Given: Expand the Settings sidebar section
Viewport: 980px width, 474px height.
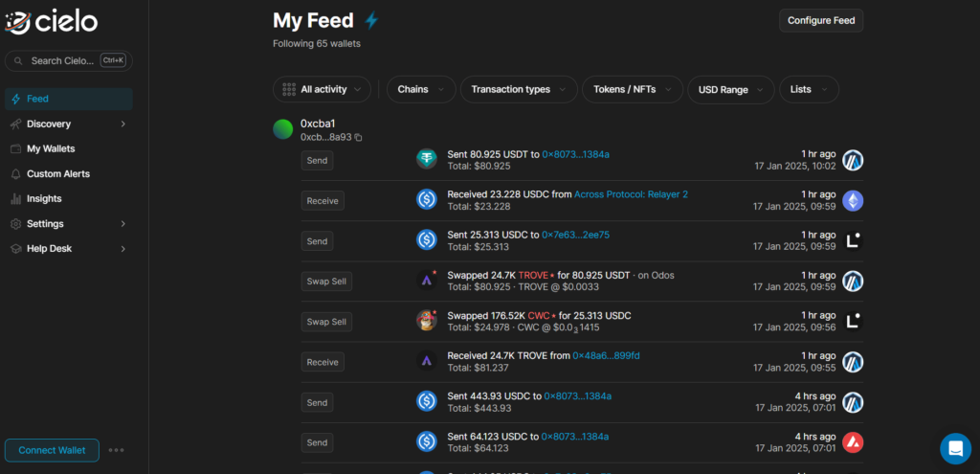Looking at the screenshot, I should click(x=69, y=224).
